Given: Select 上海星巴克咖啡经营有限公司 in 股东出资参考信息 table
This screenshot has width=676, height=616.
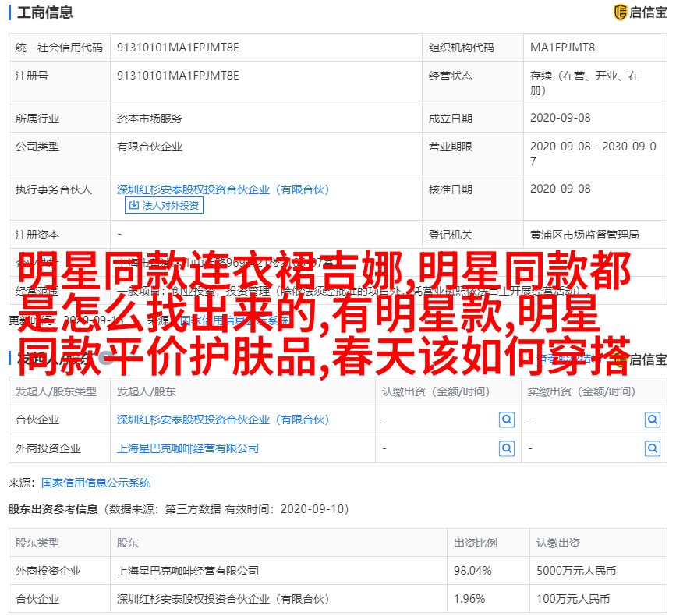Looking at the screenshot, I should [188, 571].
